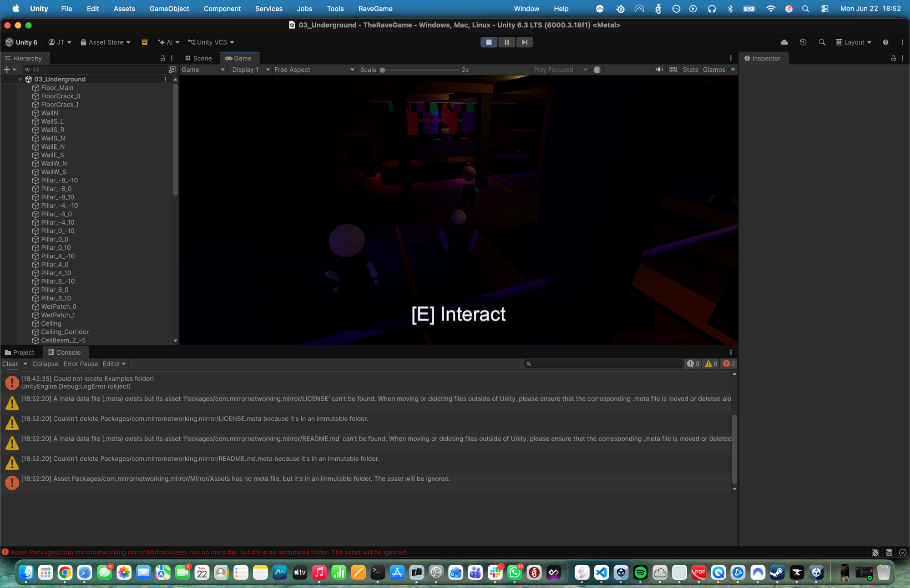Select the 'Could not locate Examples folder!' error
910x588 pixels.
coord(366,382)
